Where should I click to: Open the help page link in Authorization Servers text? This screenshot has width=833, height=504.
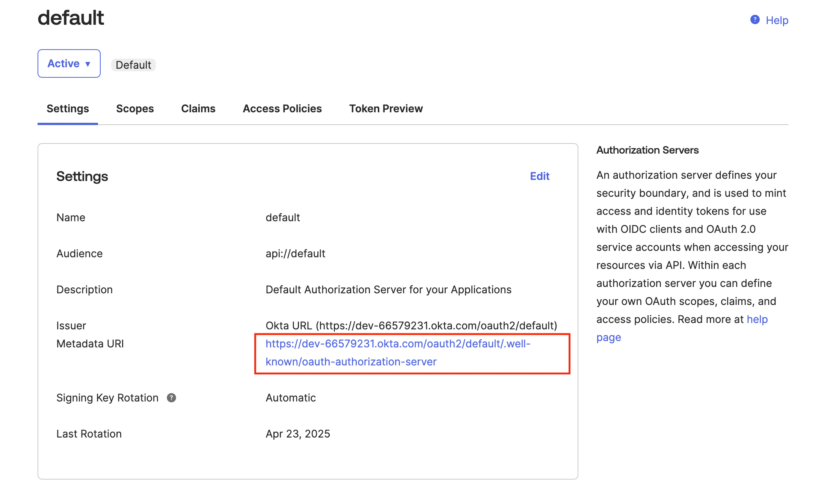[758, 319]
